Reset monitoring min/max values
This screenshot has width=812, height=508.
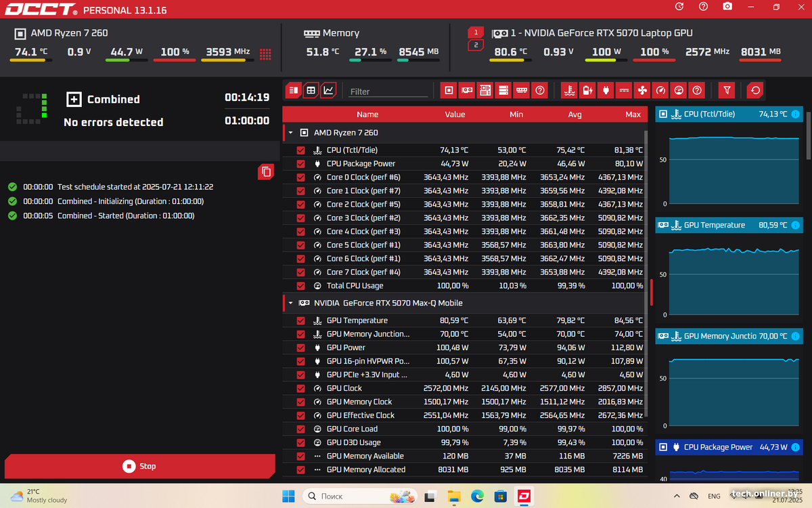pyautogui.click(x=755, y=90)
